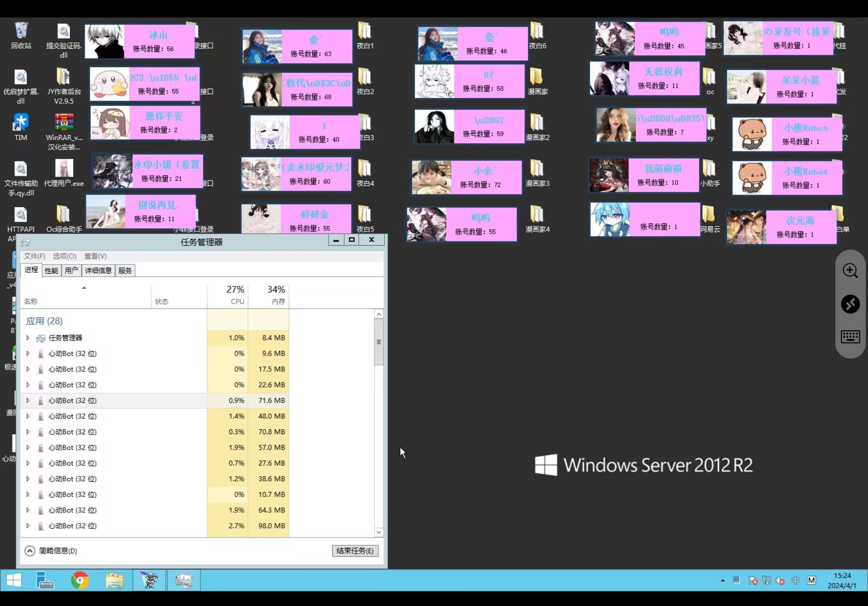Click the Windows Start button
The width and height of the screenshot is (868, 606).
(x=14, y=580)
